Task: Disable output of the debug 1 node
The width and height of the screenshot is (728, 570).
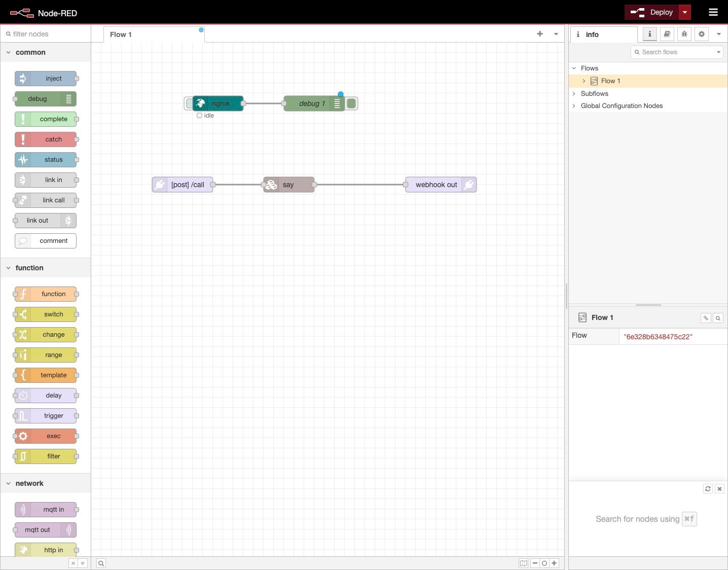Action: (352, 103)
